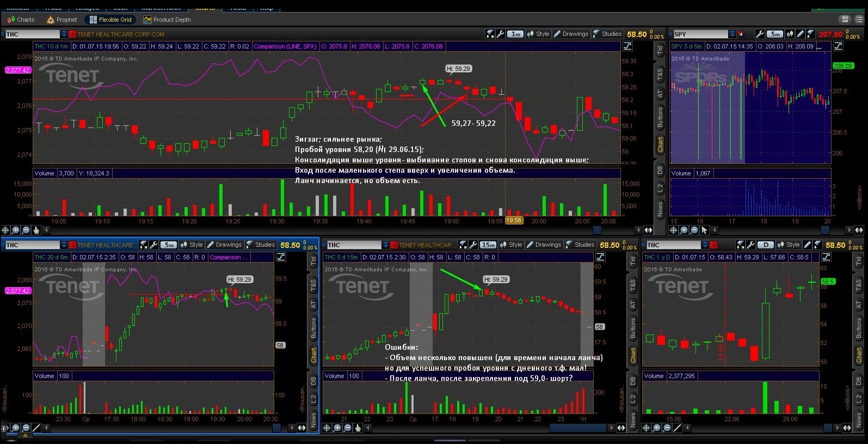Click in the SPY symbol input field

(700, 34)
